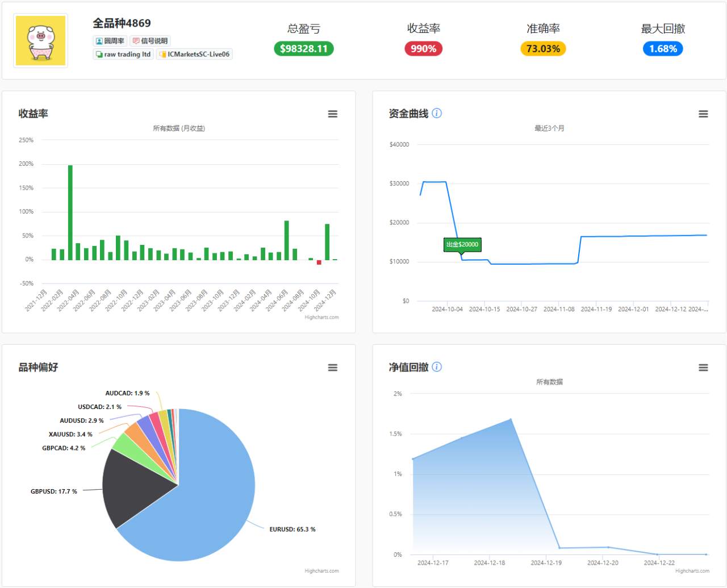Viewport: 727px width, 588px height.
Task: Click Highcharts.com credit under 净值回撤 chart
Action: [692, 571]
